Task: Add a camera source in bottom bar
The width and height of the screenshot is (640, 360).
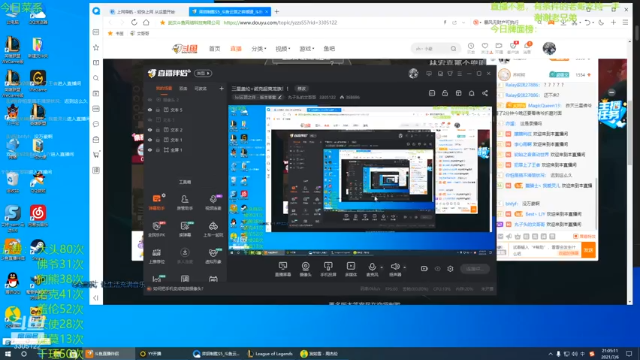Action: coord(305,269)
